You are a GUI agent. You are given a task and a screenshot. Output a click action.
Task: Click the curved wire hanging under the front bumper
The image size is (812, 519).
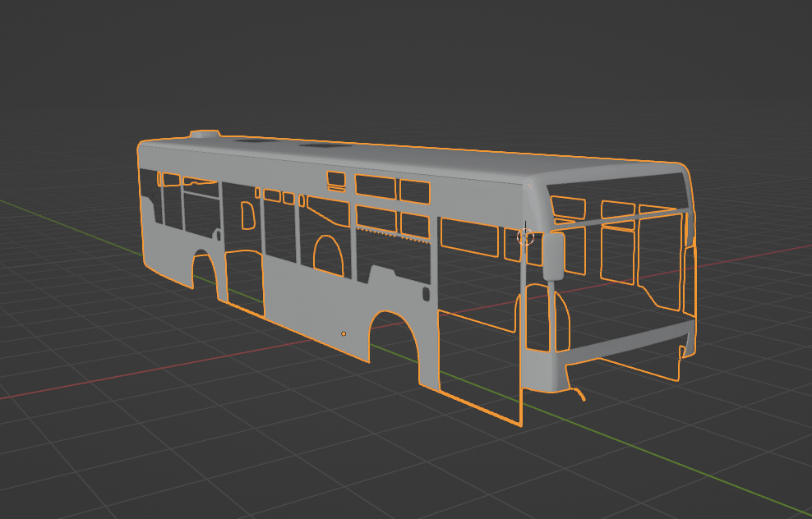(578, 392)
